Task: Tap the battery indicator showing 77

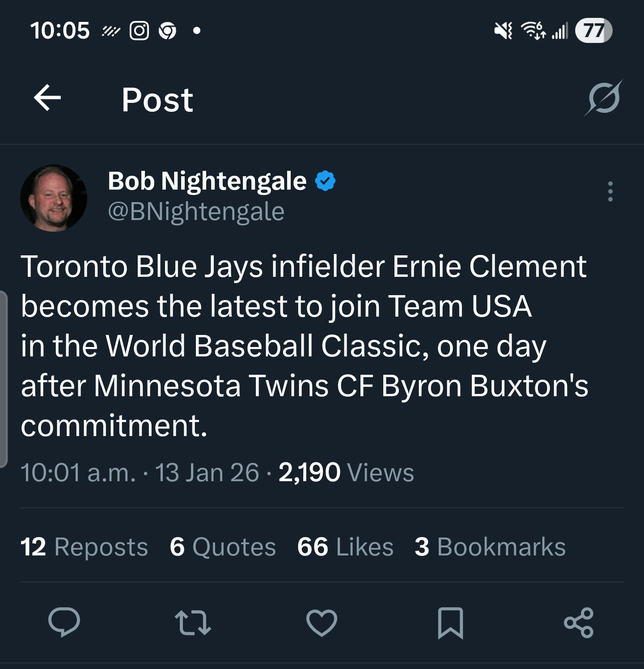Action: (593, 31)
